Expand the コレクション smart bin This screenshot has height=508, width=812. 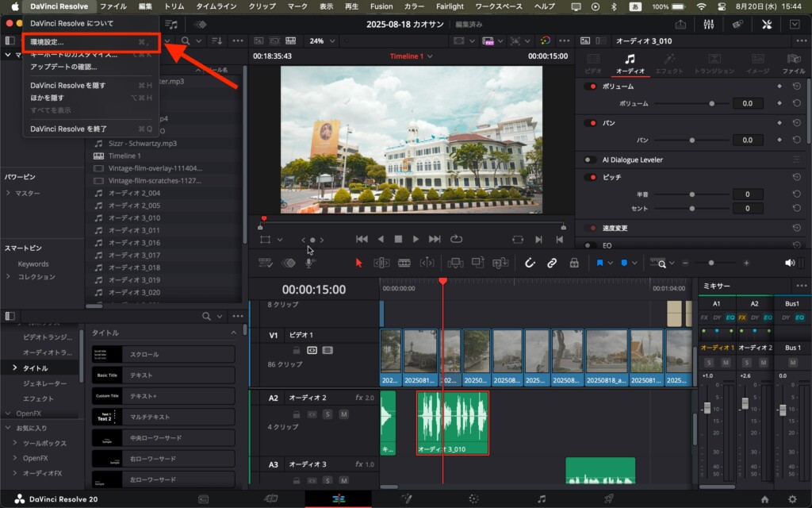(x=9, y=277)
